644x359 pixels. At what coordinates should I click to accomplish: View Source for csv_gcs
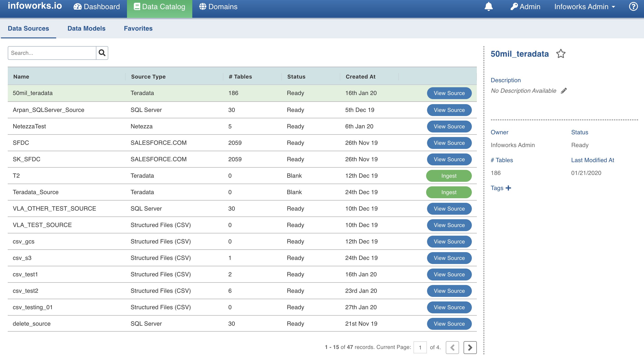pyautogui.click(x=449, y=241)
